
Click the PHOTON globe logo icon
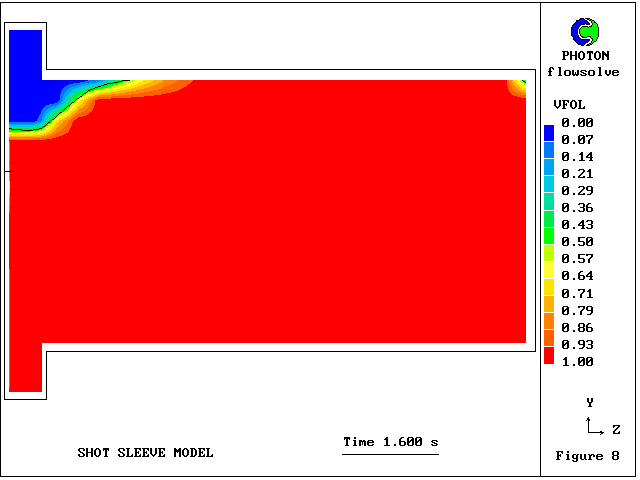pyautogui.click(x=584, y=33)
